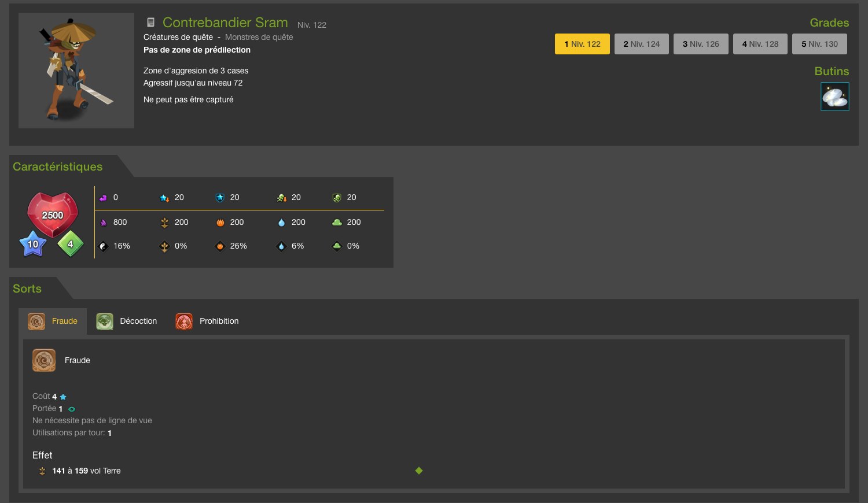Open the Fraude spell tab
868x503 pixels.
pos(53,321)
